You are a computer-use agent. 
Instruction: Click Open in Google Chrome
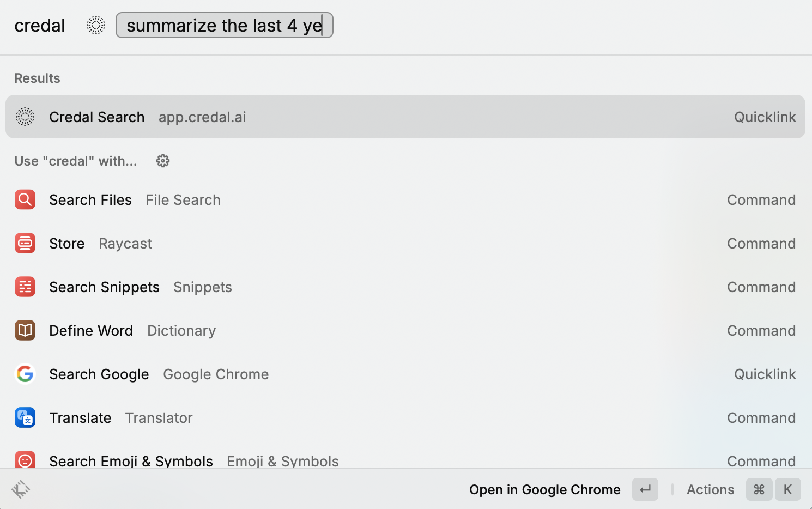[544, 489]
